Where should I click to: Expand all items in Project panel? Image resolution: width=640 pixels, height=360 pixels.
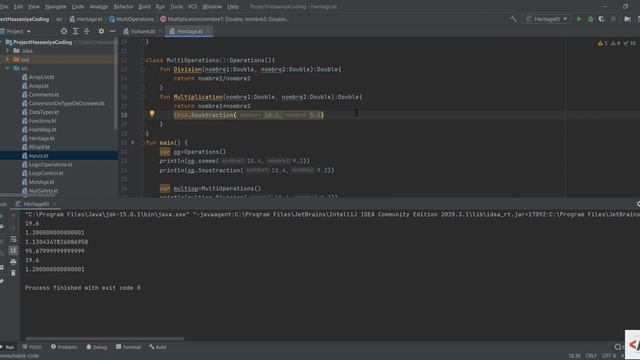point(76,31)
